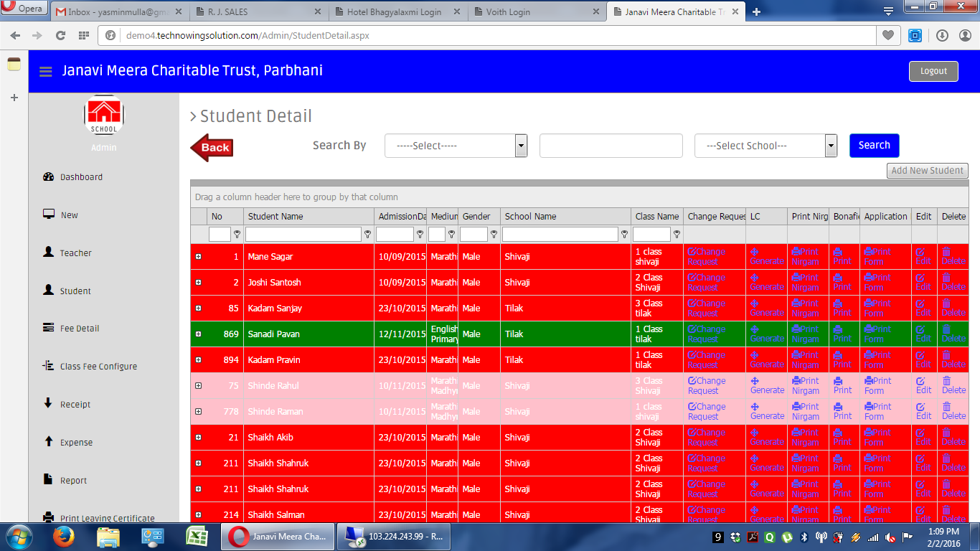Click Generate LC icon for Kadam Sanjay
Viewport: 980px width, 551px height.
tap(754, 303)
